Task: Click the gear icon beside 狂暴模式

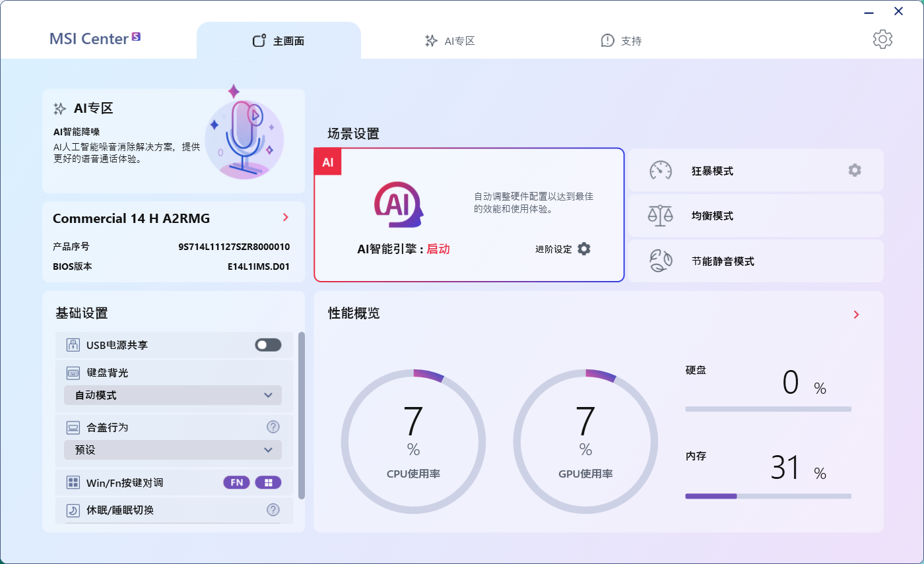Action: 855,171
